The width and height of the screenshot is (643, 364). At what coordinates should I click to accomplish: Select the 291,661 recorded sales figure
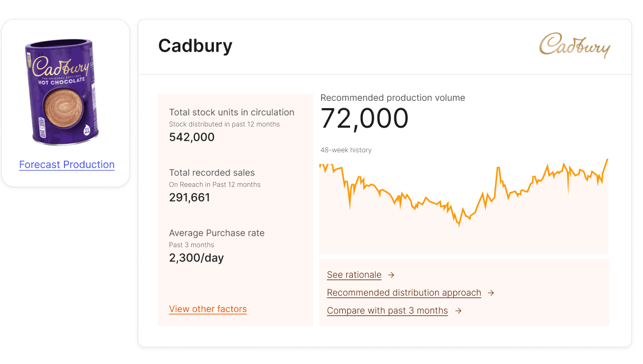189,198
